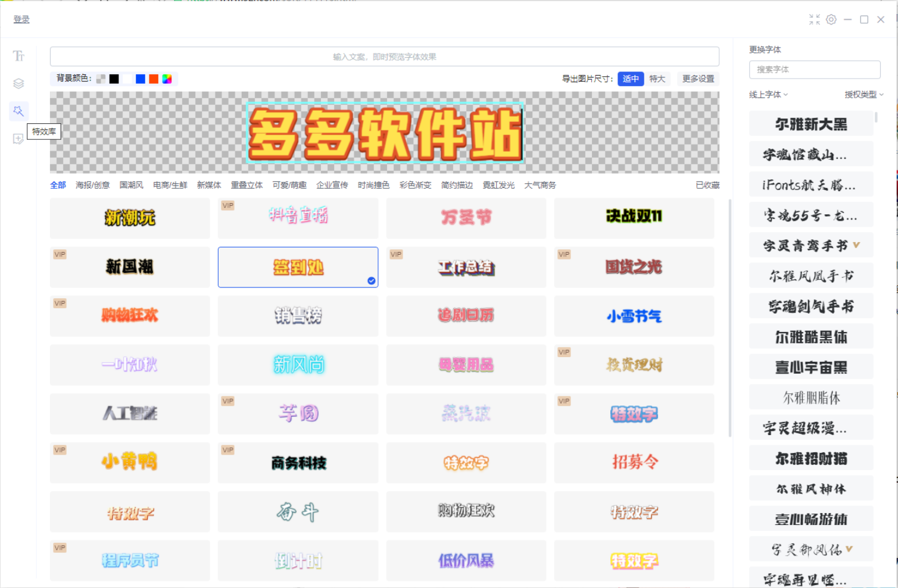Focus the 搜索字体 search field
The height and width of the screenshot is (588, 898).
point(815,70)
